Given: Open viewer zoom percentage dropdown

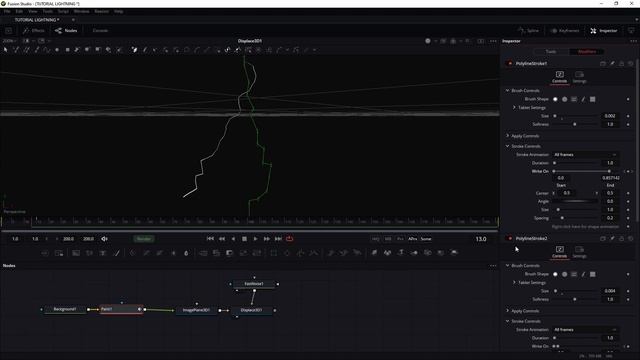Looking at the screenshot, I should click(x=9, y=41).
